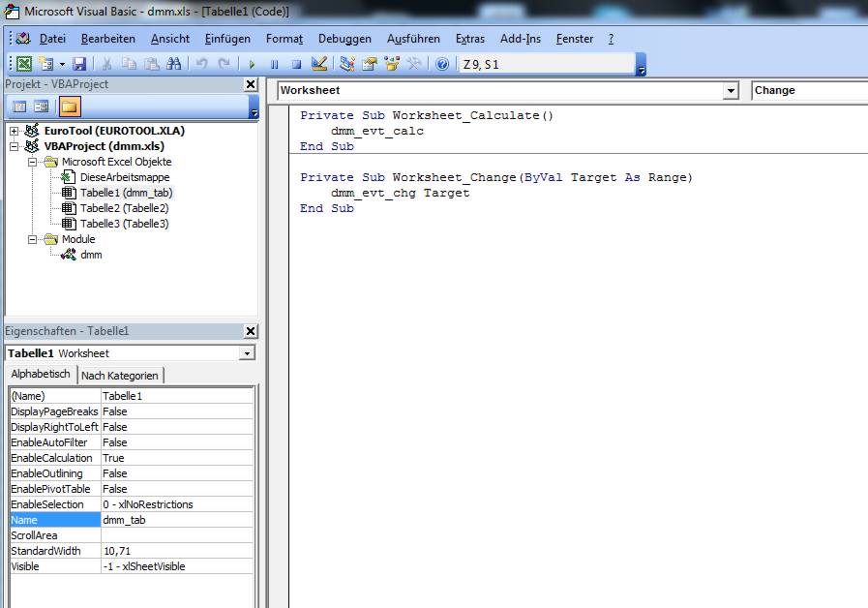
Task: Save the file with the disk icon
Action: 79,64
